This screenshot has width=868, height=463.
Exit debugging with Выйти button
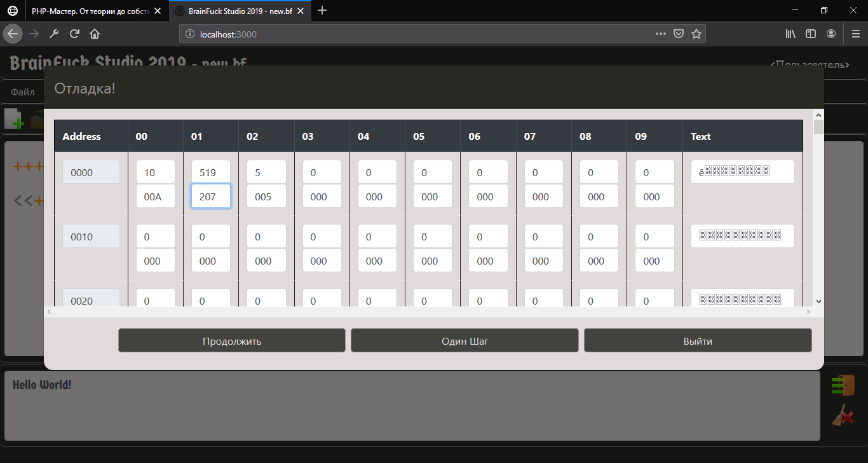tap(698, 341)
